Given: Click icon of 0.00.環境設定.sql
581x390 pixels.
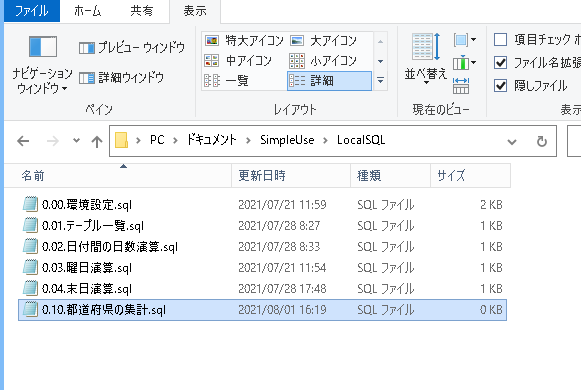Looking at the screenshot, I should [x=30, y=204].
